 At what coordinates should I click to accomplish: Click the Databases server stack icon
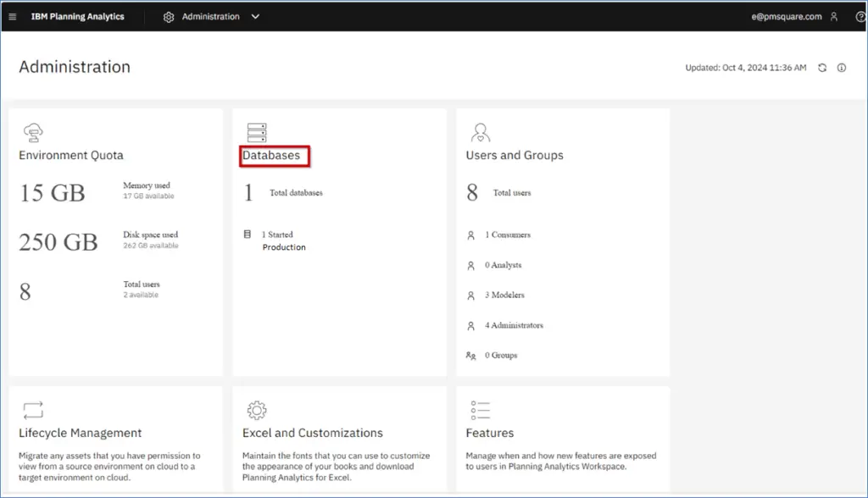click(x=257, y=133)
